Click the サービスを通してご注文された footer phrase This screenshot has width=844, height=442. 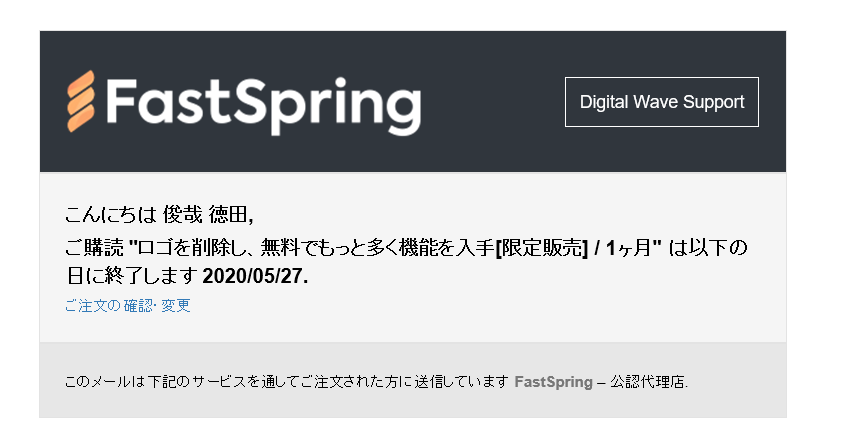pyautogui.click(x=301, y=382)
